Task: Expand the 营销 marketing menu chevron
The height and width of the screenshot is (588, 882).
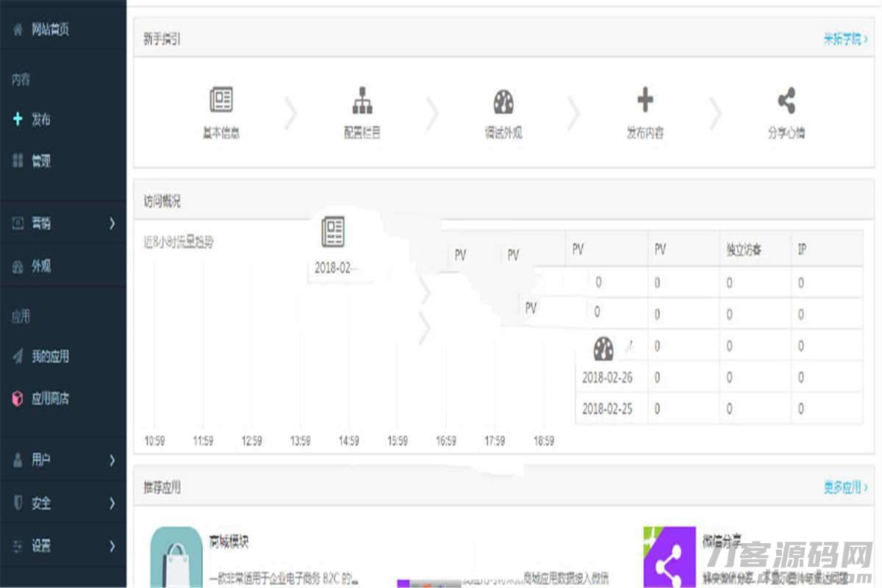Action: pos(112,223)
